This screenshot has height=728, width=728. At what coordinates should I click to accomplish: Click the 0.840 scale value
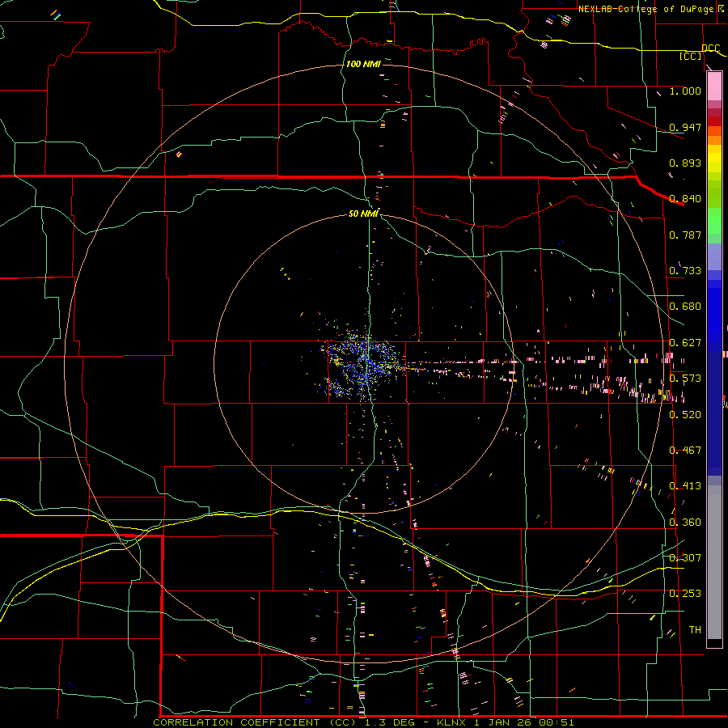point(685,199)
